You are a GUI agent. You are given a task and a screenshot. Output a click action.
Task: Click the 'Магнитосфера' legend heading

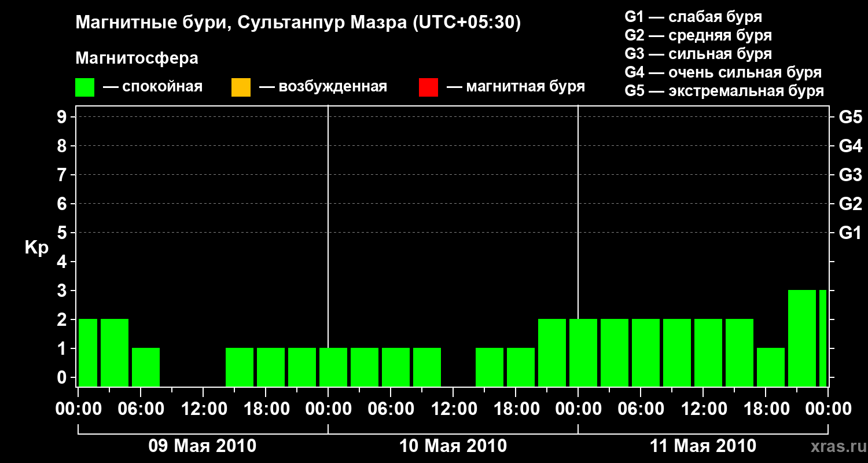(x=137, y=58)
